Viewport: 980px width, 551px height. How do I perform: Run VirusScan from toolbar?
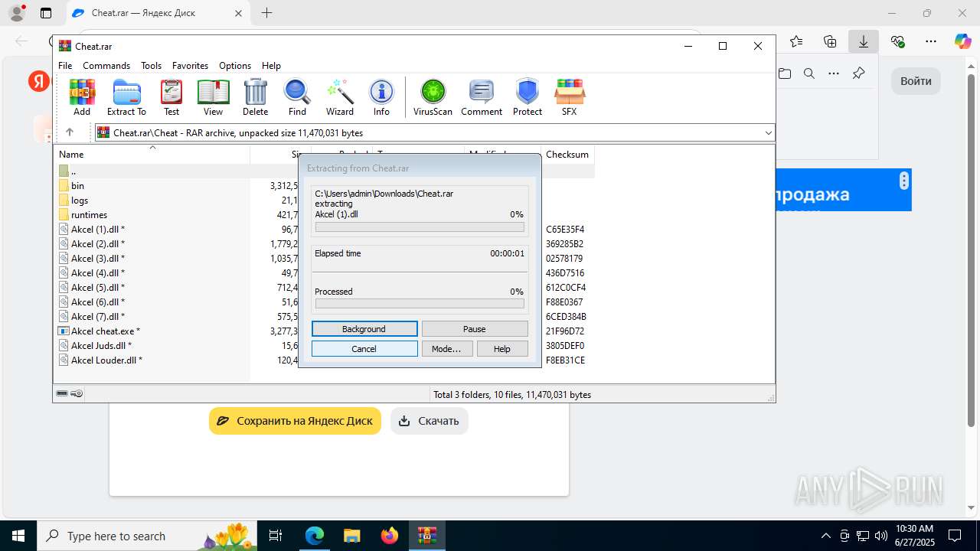coord(433,97)
